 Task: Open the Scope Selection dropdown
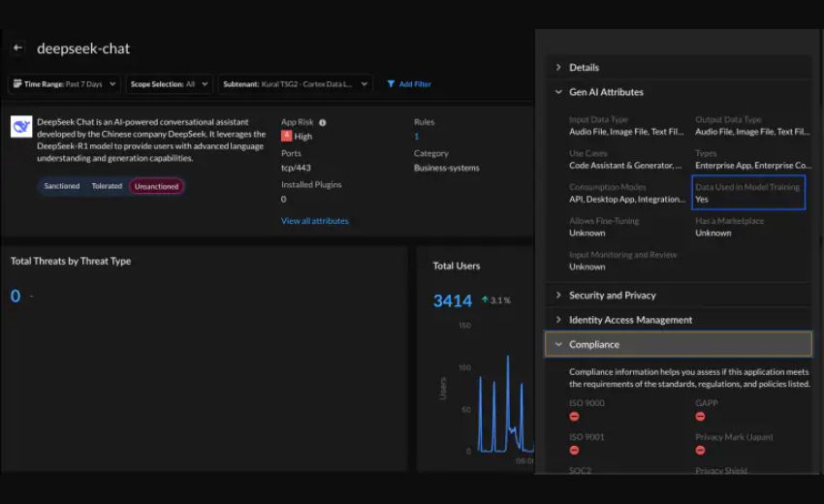click(x=170, y=84)
